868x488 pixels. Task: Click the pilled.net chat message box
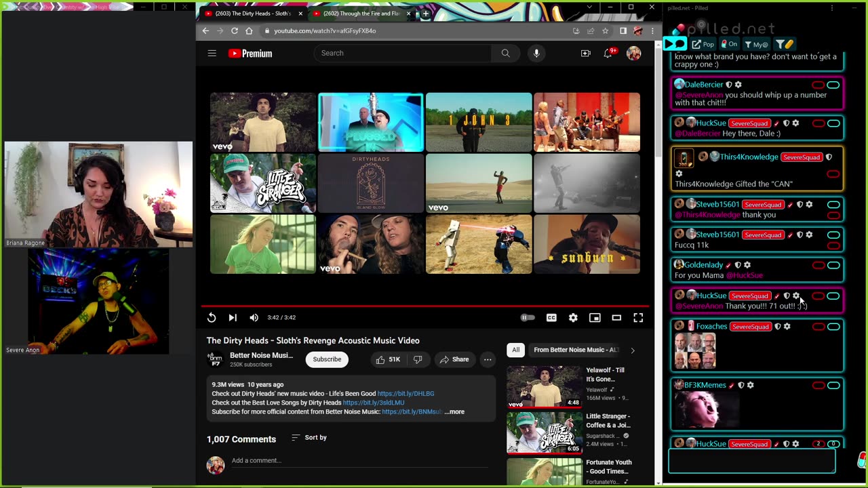click(751, 462)
